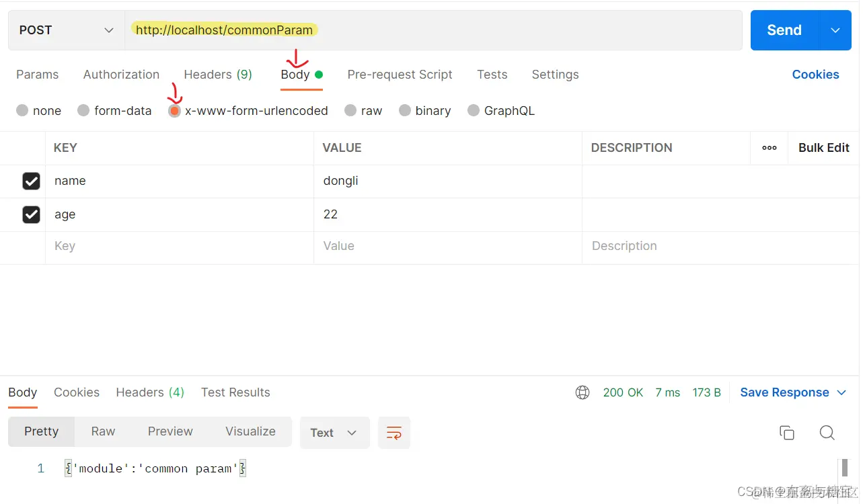
Task: Click the Bulk Edit link
Action: tap(824, 148)
